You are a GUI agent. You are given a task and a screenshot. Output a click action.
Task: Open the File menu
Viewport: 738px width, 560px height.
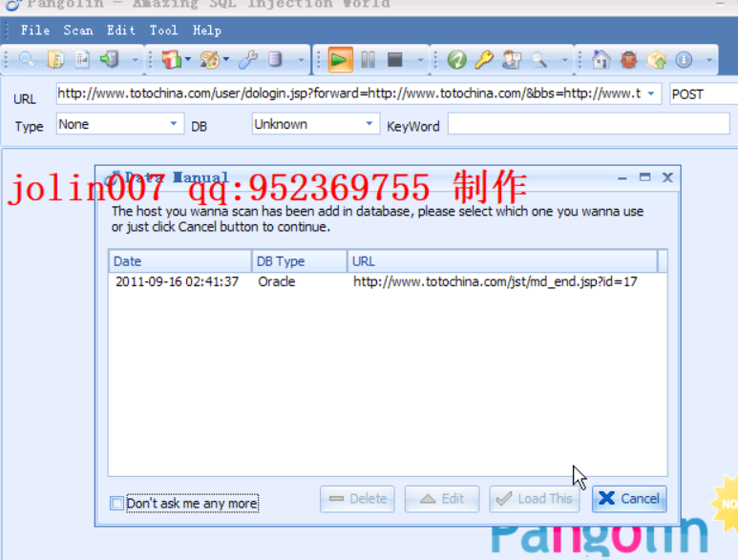[34, 31]
